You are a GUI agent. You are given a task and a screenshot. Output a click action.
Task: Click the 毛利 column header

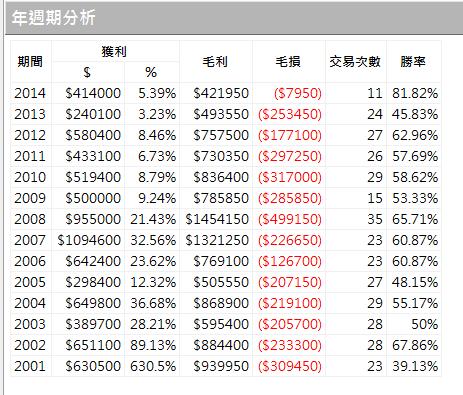tap(215, 62)
